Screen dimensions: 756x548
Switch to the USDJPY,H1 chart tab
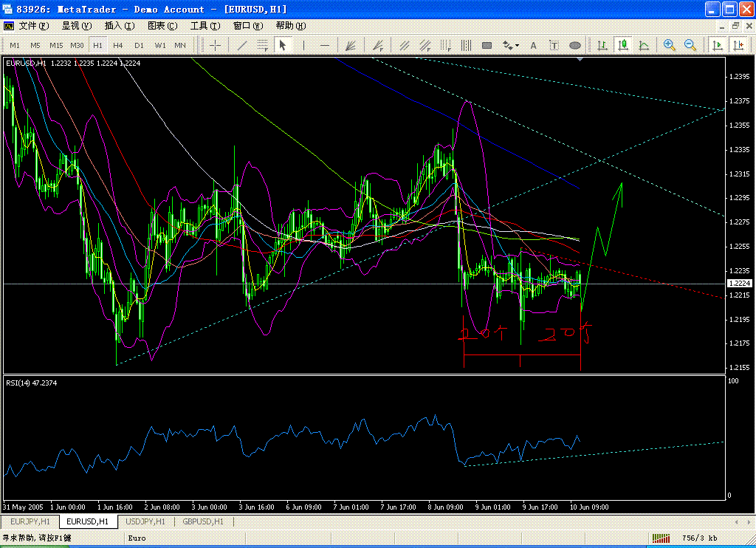[x=145, y=521]
